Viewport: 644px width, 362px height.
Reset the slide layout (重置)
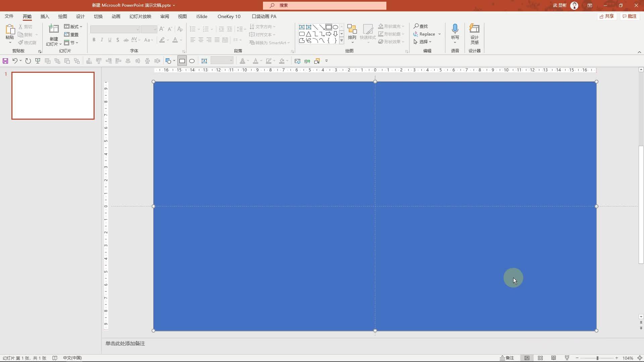click(x=71, y=35)
